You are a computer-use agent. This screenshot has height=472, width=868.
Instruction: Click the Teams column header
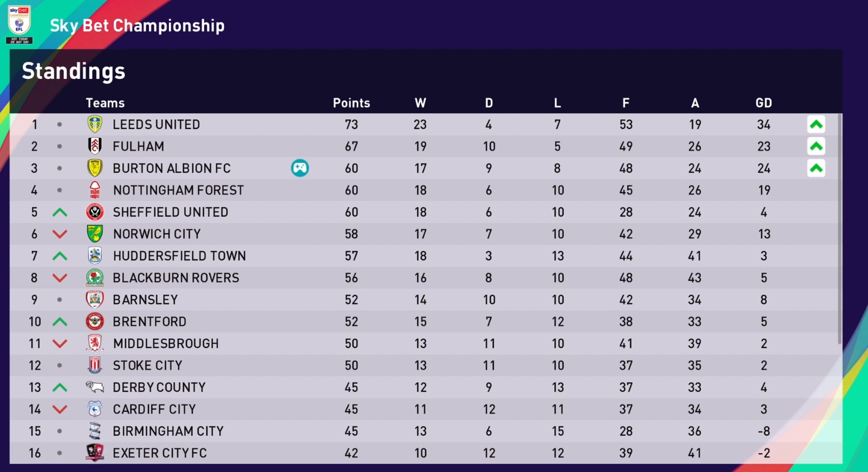[105, 103]
